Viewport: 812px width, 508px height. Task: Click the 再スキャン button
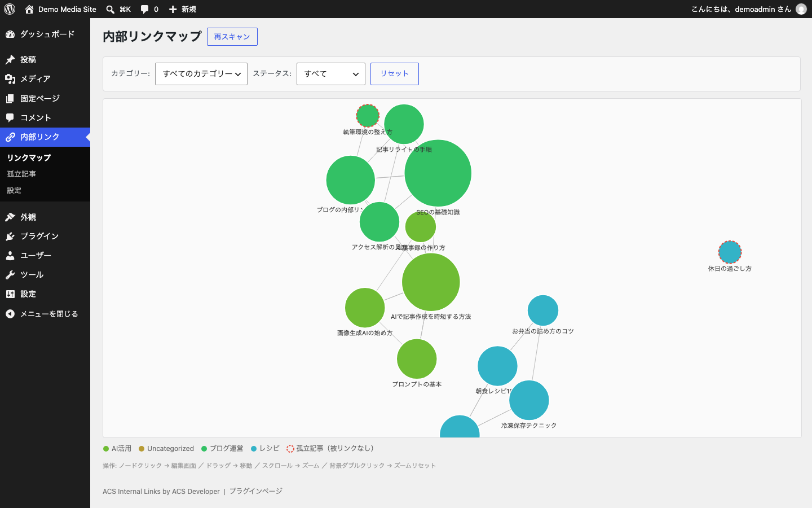[x=232, y=37]
